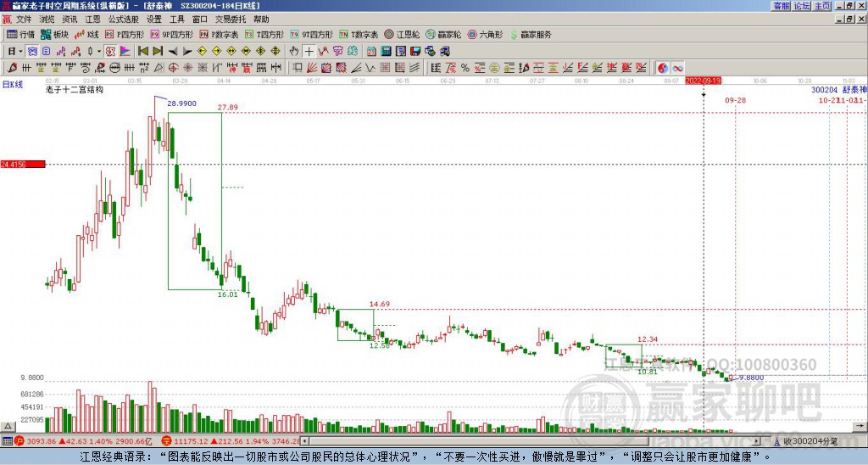The width and height of the screenshot is (868, 465).
Task: Click the black right arrow icon
Action: click(187, 52)
